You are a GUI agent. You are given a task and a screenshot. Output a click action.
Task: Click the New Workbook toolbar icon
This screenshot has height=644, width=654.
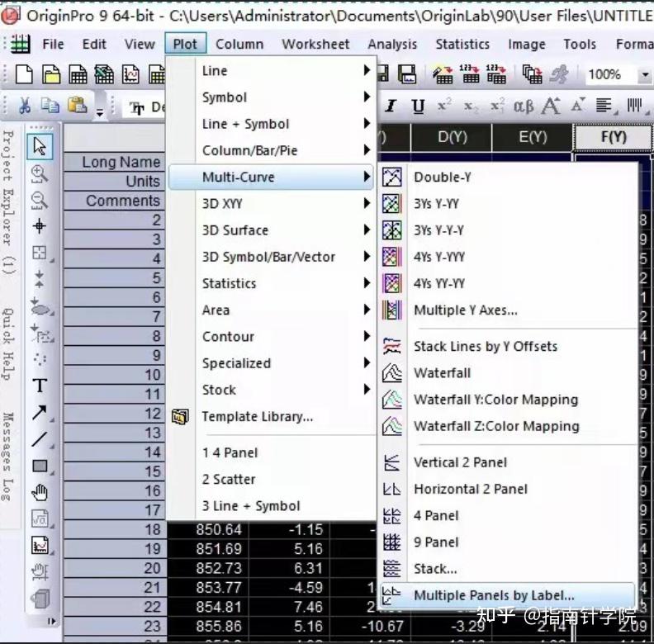pyautogui.click(x=78, y=74)
